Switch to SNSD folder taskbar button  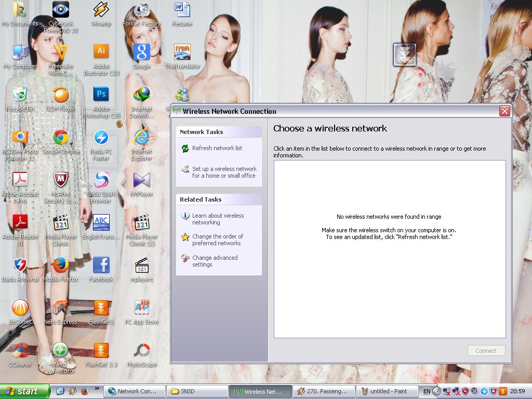point(197,391)
